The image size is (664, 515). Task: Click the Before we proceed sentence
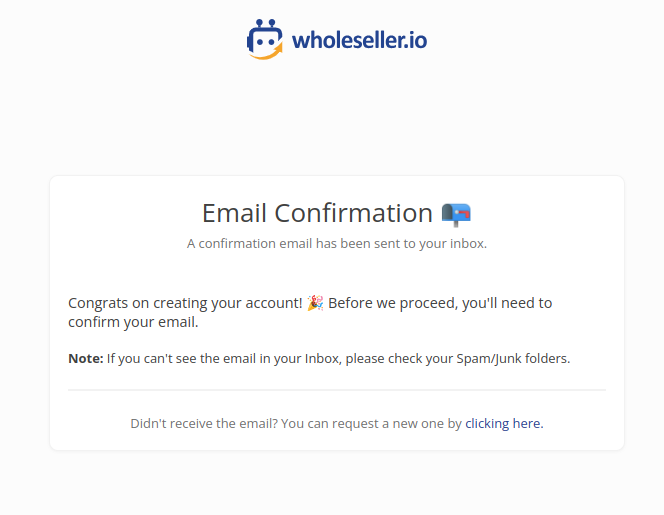(x=440, y=303)
